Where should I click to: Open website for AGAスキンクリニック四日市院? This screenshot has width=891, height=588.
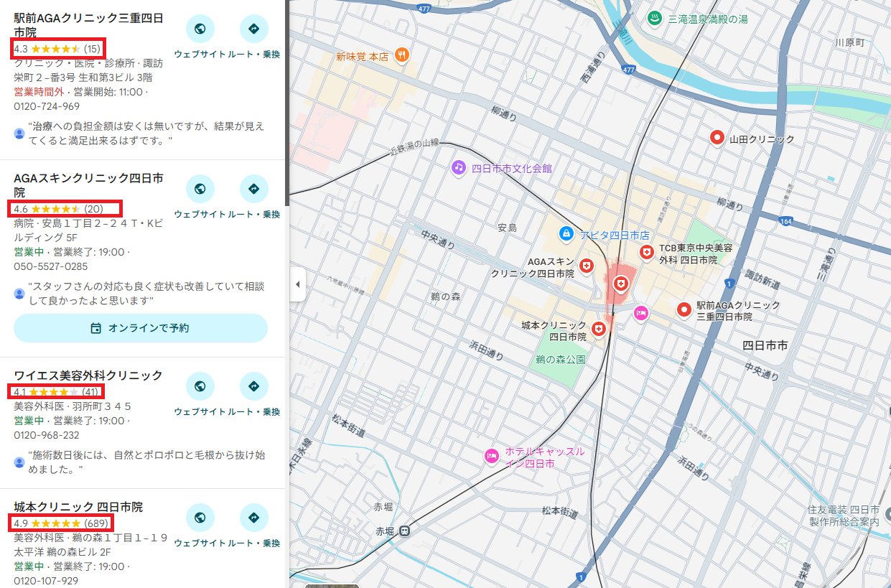pyautogui.click(x=200, y=190)
